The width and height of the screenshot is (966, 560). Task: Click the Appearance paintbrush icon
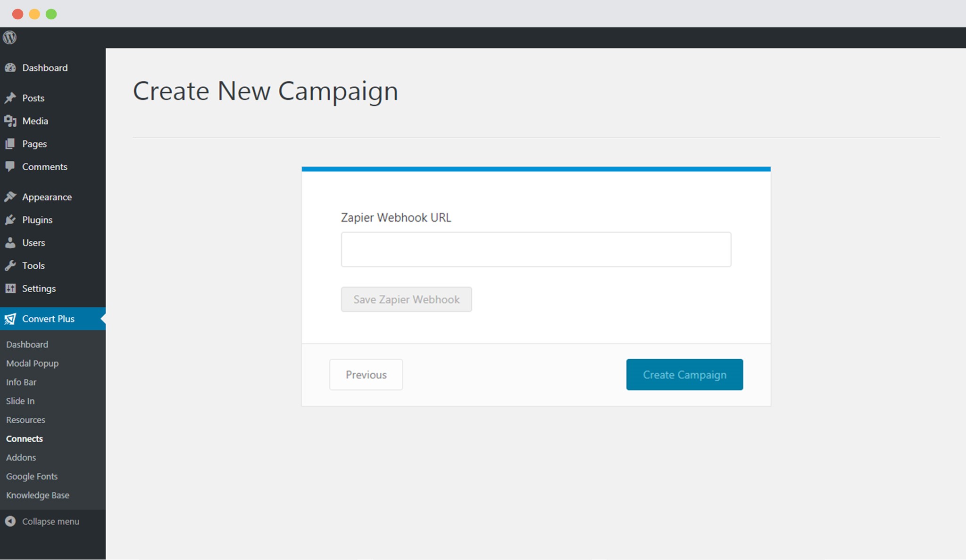pyautogui.click(x=10, y=197)
